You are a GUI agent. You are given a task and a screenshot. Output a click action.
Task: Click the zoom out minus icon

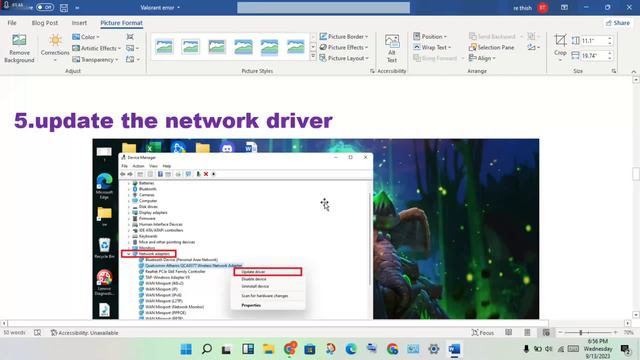click(560, 333)
